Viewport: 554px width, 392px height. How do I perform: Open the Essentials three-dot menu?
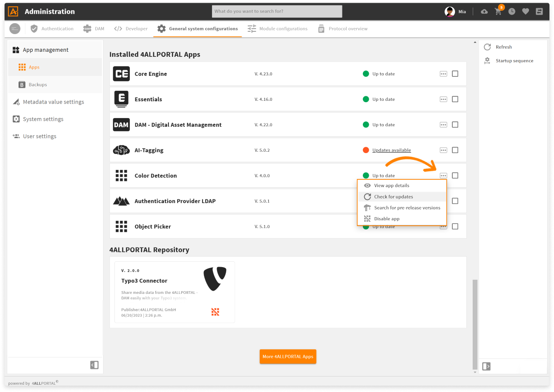coord(444,99)
